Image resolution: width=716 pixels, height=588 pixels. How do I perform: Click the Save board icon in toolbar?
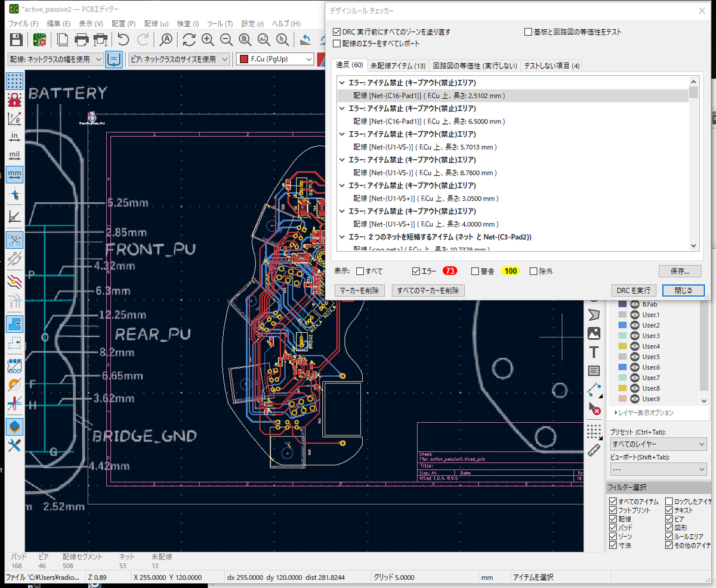tap(17, 40)
